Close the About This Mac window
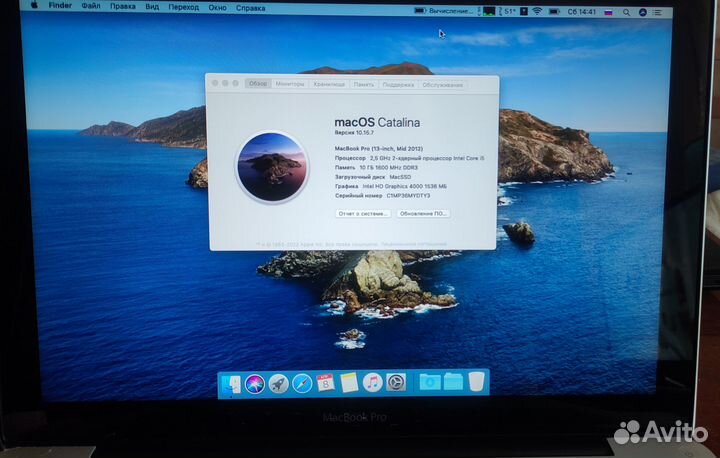This screenshot has height=458, width=720. point(215,83)
